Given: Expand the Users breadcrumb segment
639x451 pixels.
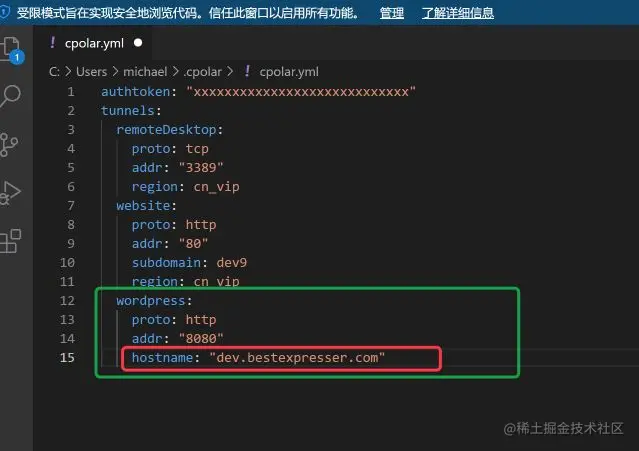Looking at the screenshot, I should click(x=91, y=72).
